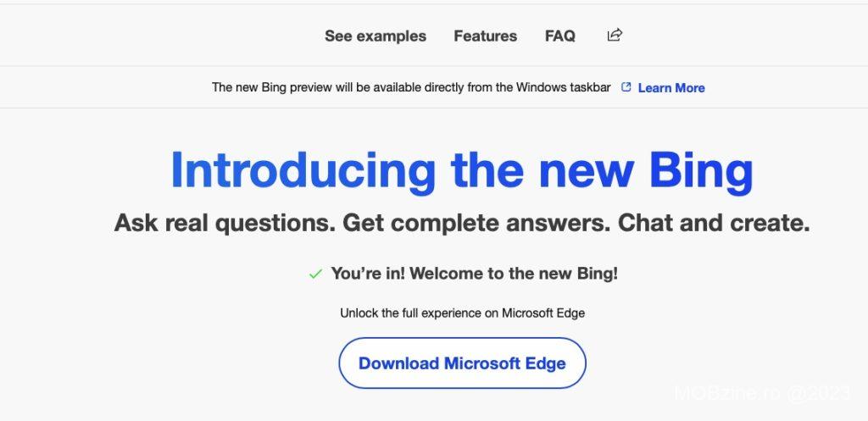Click the green checkmark icon
The height and width of the screenshot is (421, 868).
click(x=315, y=274)
